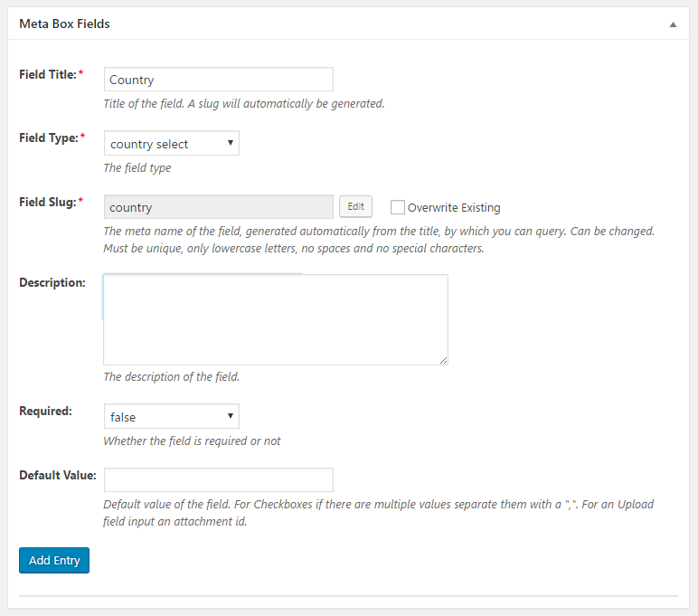Click the Overwrite Existing label text

coord(453,207)
